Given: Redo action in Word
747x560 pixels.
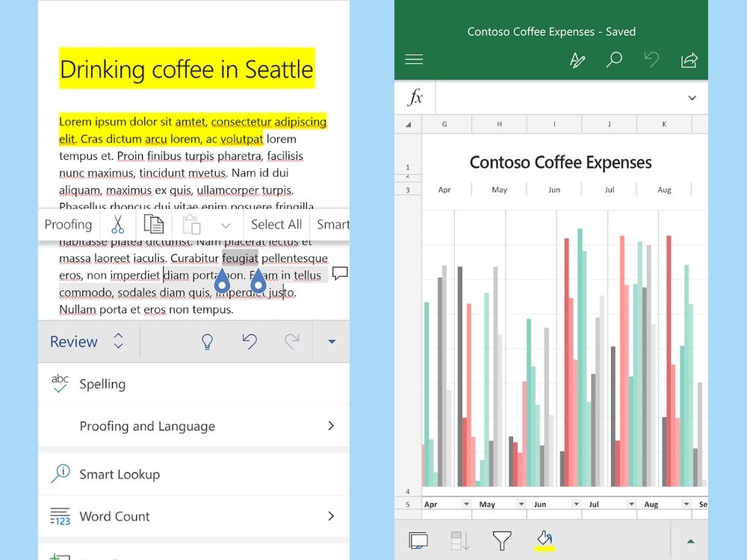Looking at the screenshot, I should [x=292, y=341].
